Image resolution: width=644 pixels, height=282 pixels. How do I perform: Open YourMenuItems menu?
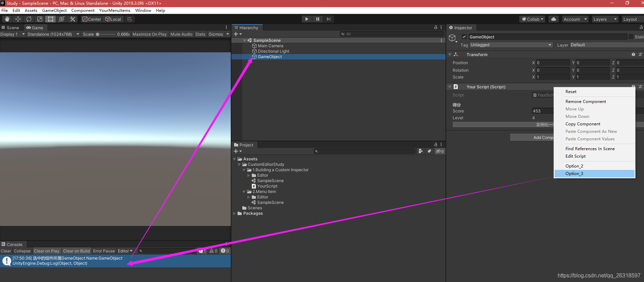click(x=115, y=11)
